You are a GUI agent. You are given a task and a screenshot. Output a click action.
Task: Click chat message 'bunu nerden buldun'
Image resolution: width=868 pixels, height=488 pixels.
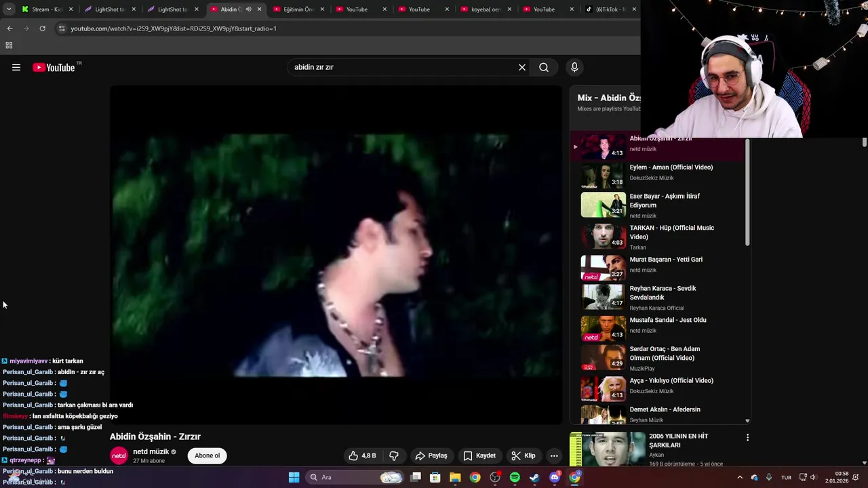[85, 471]
